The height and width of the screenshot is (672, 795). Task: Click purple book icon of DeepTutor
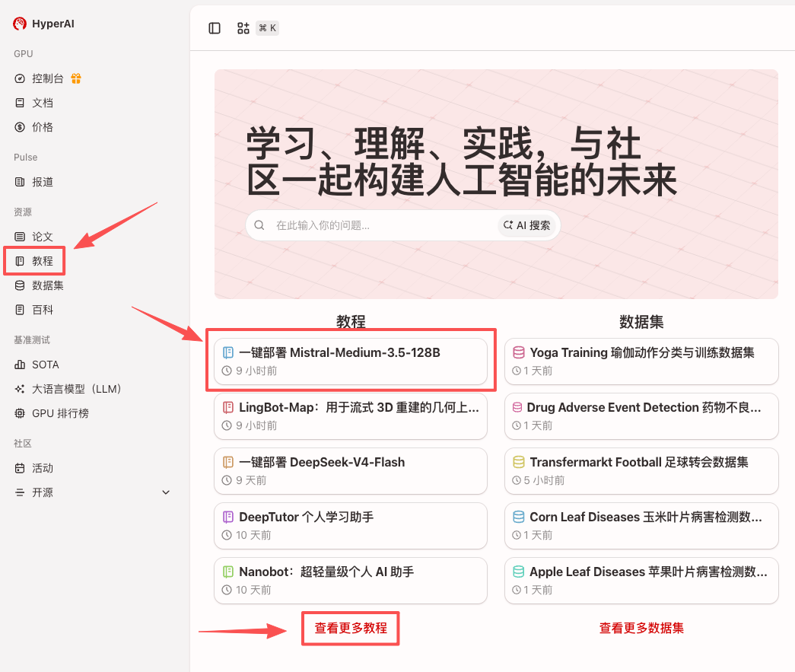[228, 517]
